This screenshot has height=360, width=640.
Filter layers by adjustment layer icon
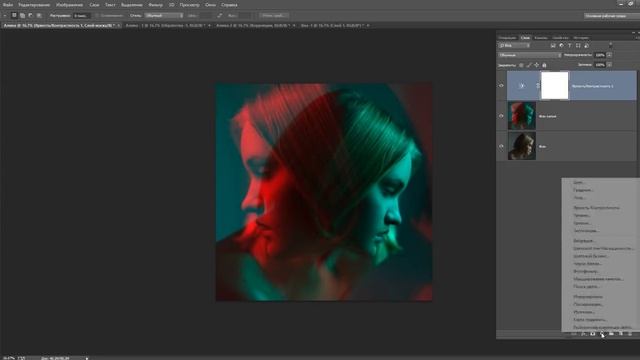(x=561, y=46)
